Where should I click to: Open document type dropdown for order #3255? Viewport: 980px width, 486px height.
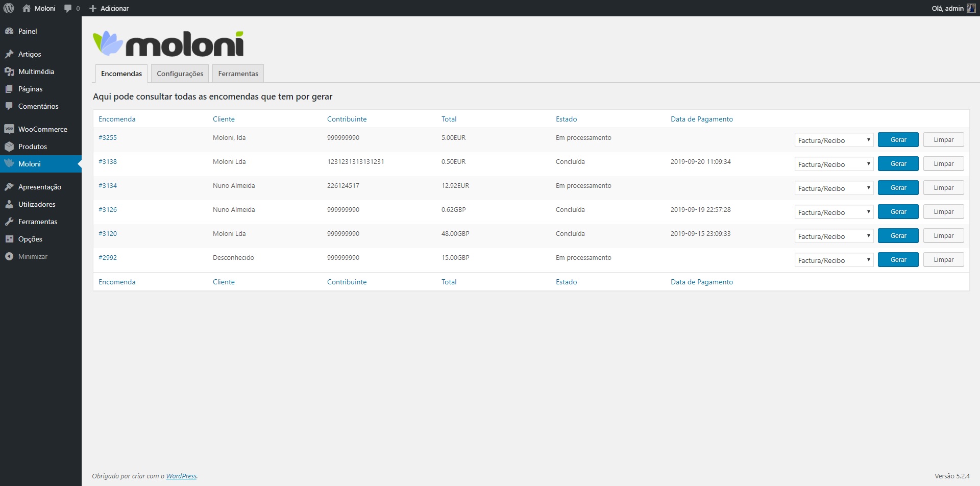(834, 140)
